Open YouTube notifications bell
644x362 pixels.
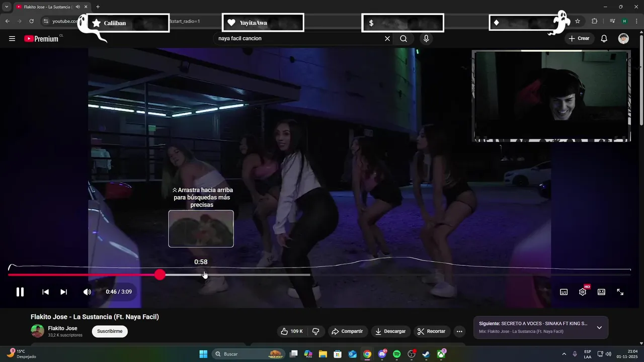(604, 39)
